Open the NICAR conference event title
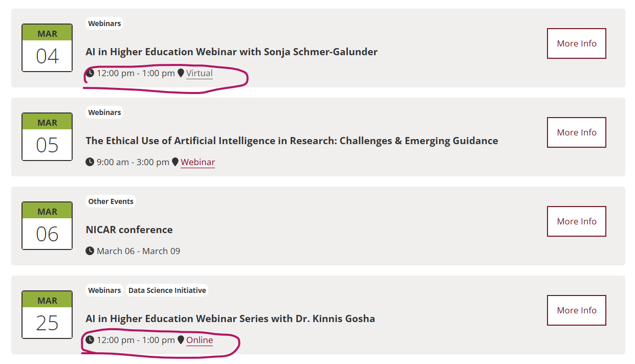This screenshot has height=364, width=635. click(129, 230)
